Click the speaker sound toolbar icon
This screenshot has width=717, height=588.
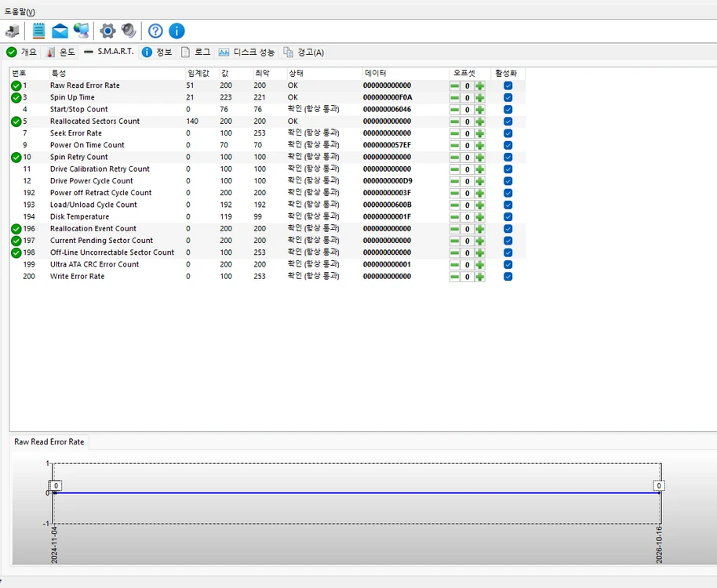129,31
